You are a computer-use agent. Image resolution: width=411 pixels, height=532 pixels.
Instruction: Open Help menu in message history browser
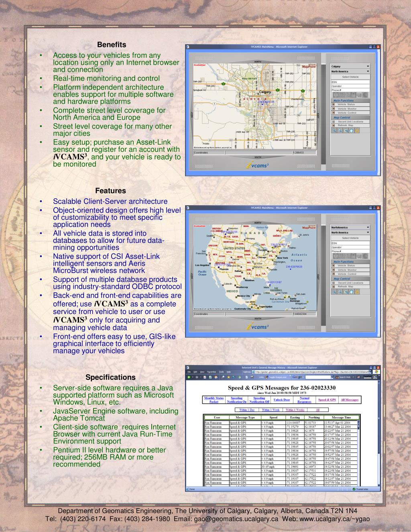pyautogui.click(x=229, y=372)
